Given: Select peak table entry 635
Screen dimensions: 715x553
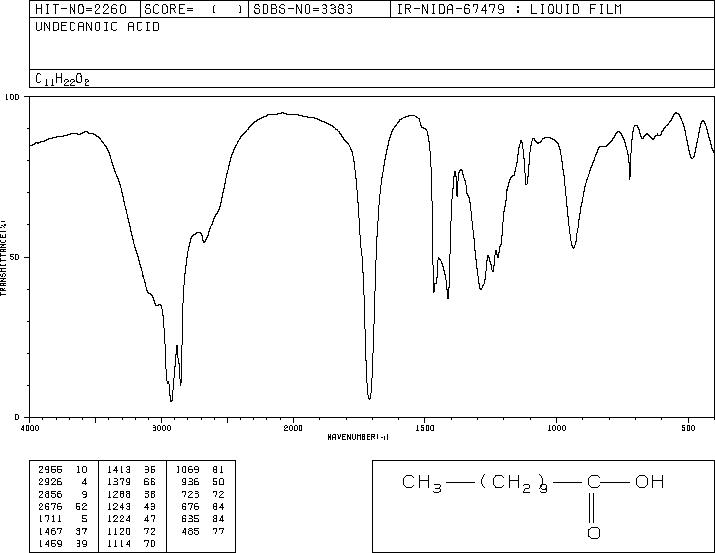Looking at the screenshot, I should click(190, 519).
